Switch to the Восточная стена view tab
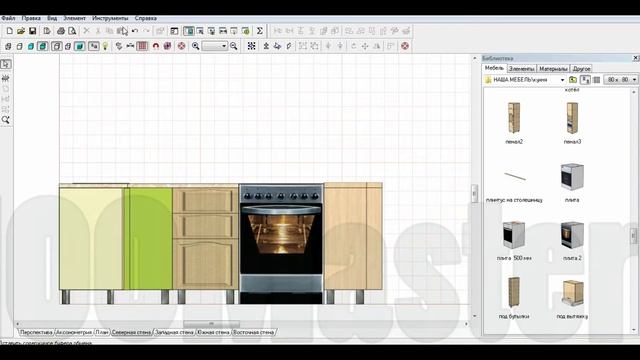 point(253,332)
